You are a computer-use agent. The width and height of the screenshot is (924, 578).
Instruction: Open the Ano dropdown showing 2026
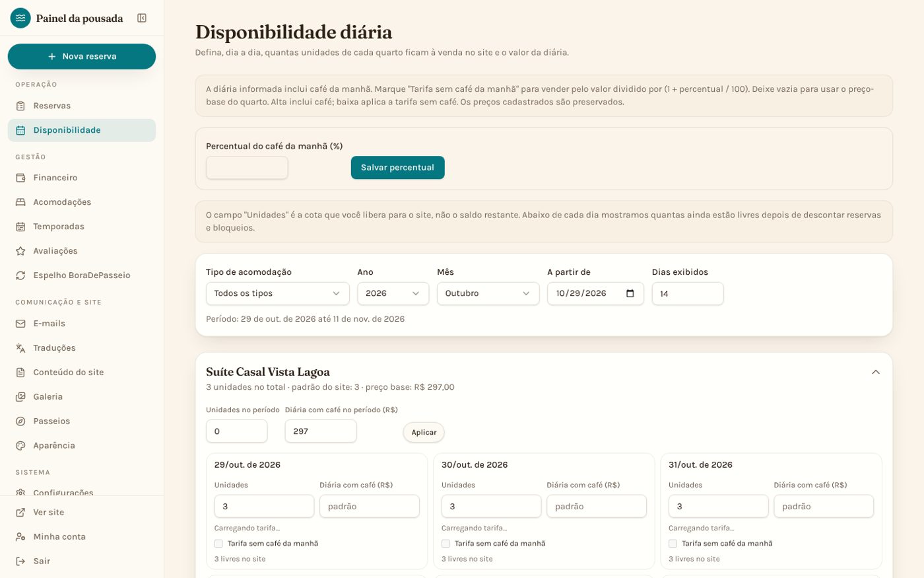(393, 293)
